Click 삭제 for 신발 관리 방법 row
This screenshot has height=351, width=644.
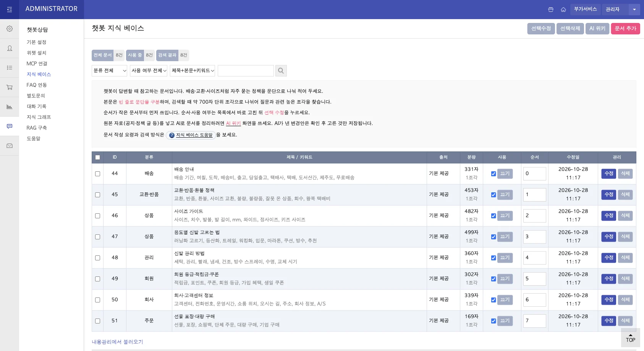(x=625, y=258)
